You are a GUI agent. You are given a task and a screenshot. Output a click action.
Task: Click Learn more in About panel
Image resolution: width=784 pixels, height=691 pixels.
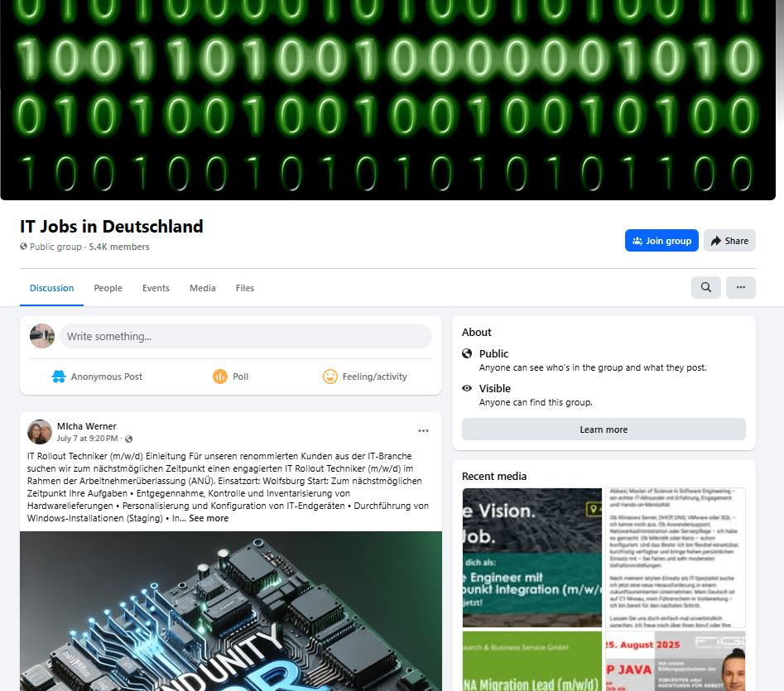pyautogui.click(x=604, y=429)
